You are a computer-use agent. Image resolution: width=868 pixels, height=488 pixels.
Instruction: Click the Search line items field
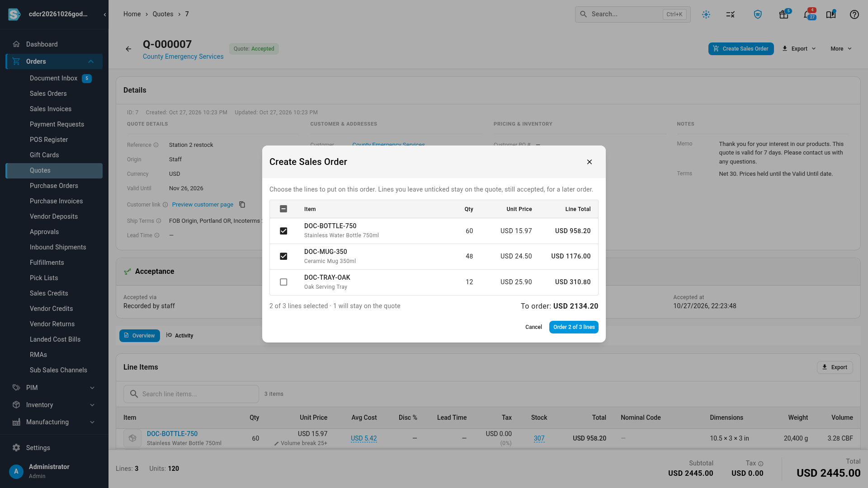click(191, 394)
